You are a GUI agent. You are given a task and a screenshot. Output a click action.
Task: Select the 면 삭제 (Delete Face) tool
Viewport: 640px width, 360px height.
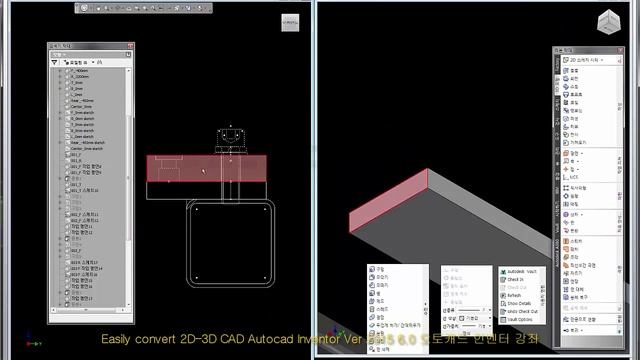click(x=379, y=349)
